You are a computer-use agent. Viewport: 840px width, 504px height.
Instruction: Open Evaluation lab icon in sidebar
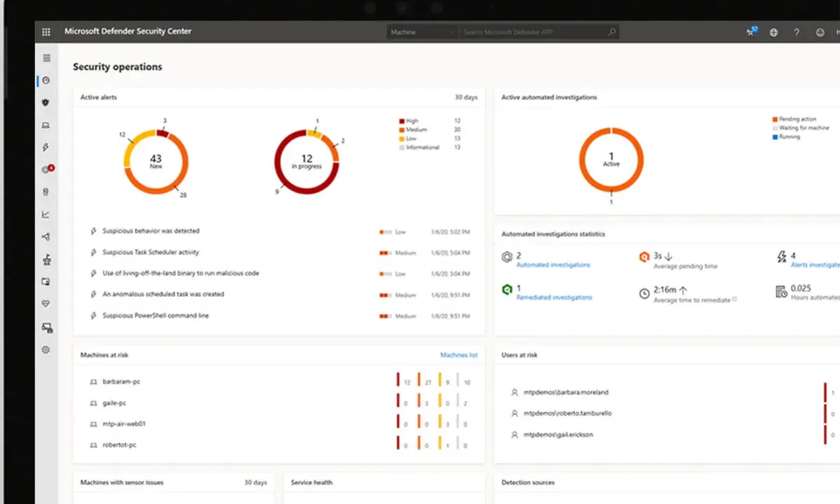point(46,281)
